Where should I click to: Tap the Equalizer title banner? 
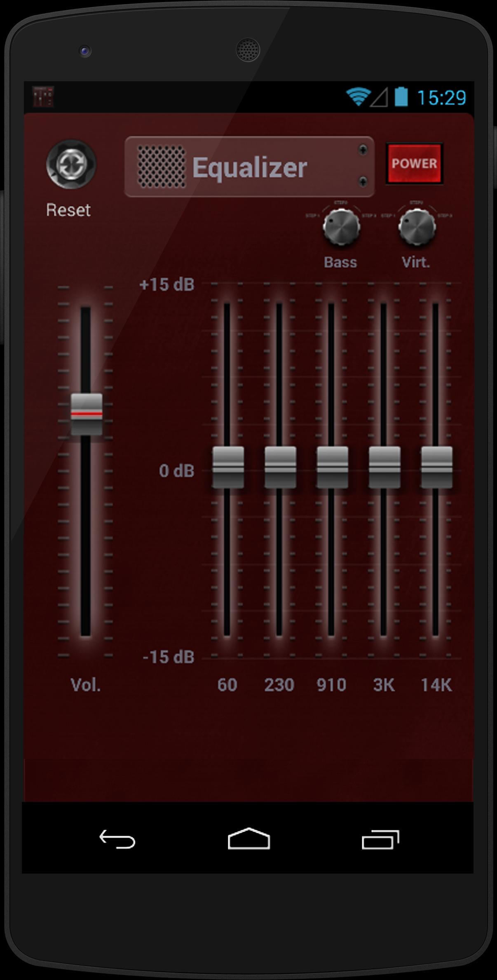click(250, 167)
